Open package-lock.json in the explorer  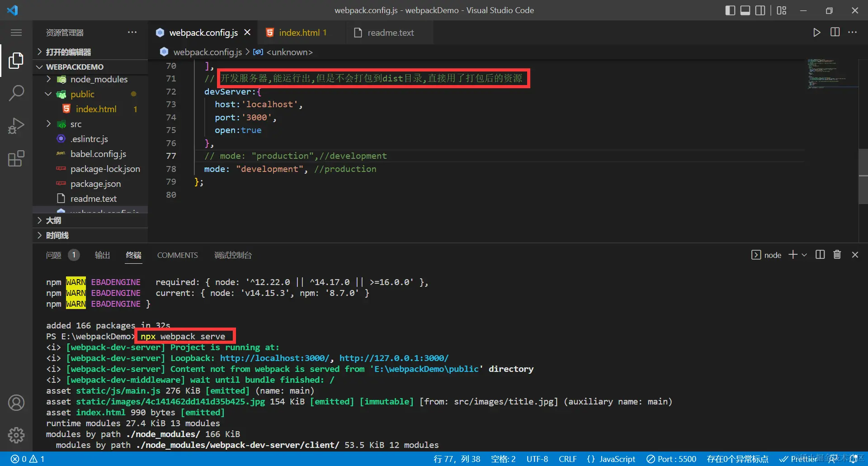pyautogui.click(x=105, y=169)
